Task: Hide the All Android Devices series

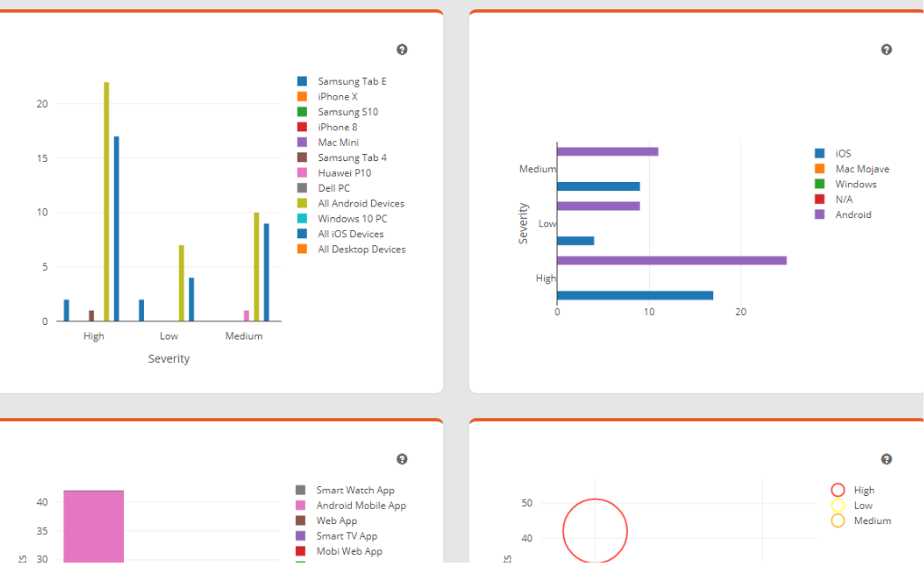Action: click(360, 204)
